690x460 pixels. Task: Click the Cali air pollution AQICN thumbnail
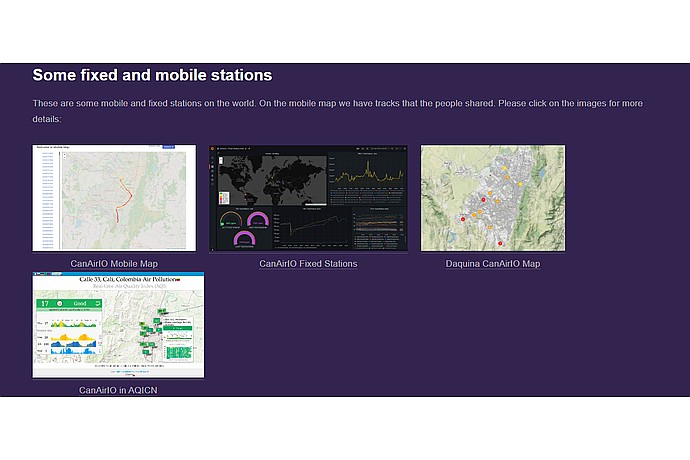(118, 325)
